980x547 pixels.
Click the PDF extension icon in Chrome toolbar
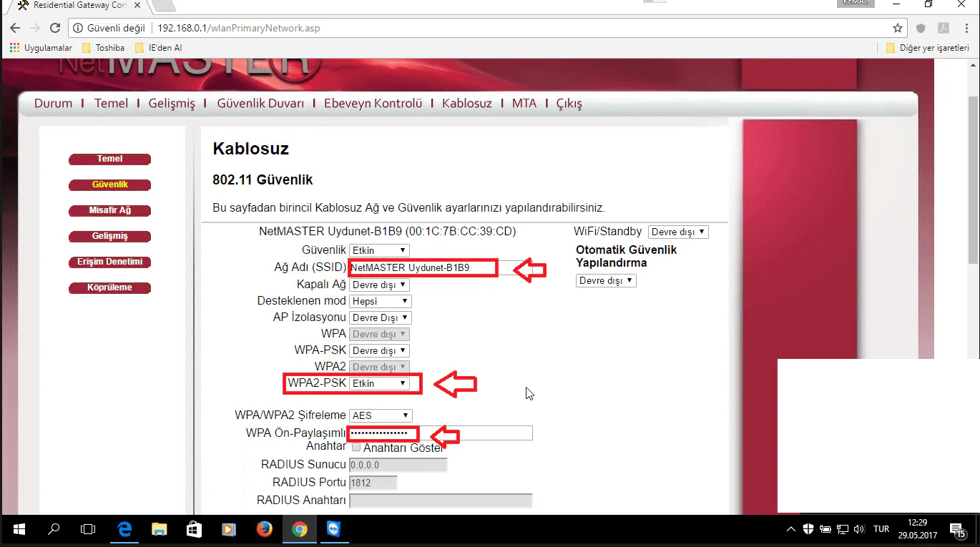[x=944, y=29]
